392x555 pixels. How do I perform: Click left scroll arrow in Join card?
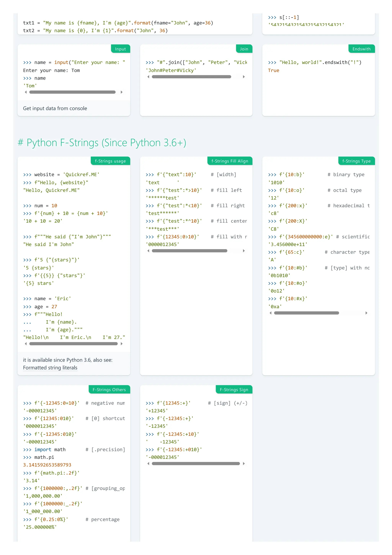point(148,77)
